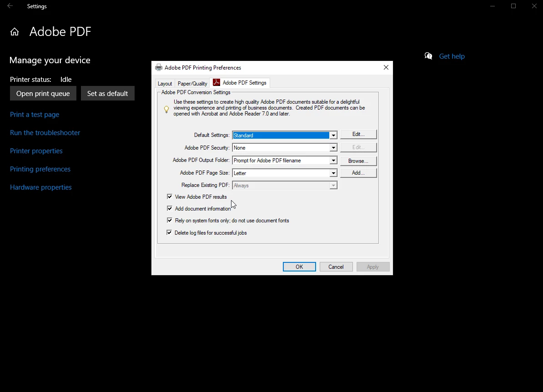Open Printer properties link
The width and height of the screenshot is (543, 392).
tap(36, 151)
